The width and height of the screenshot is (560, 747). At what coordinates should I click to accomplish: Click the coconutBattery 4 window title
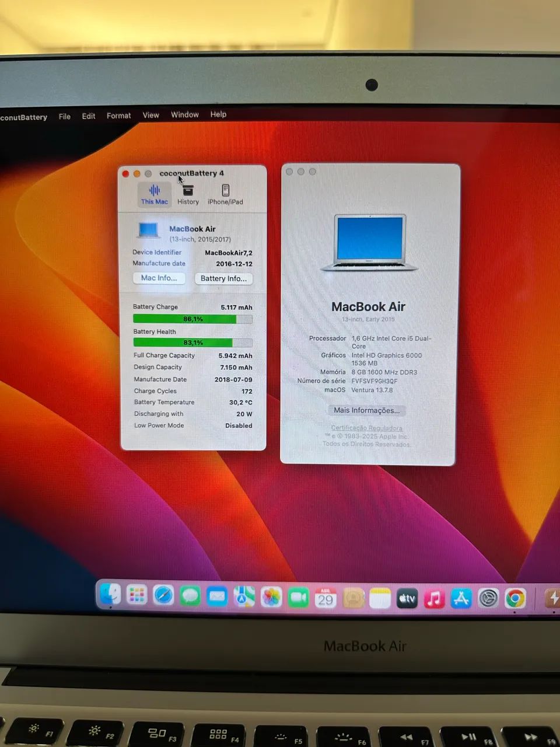(x=191, y=173)
